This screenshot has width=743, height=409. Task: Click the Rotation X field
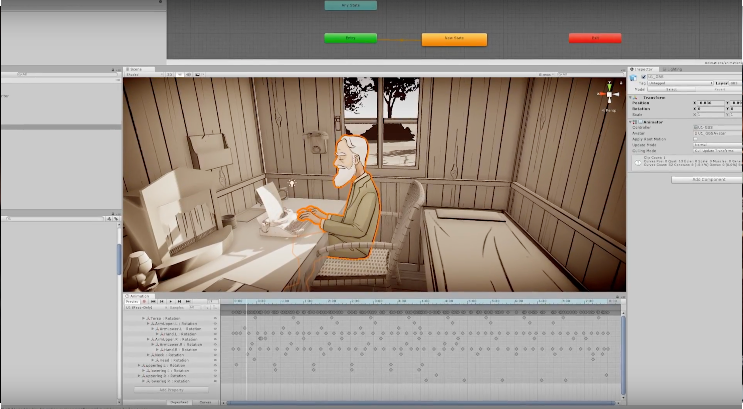click(710, 109)
